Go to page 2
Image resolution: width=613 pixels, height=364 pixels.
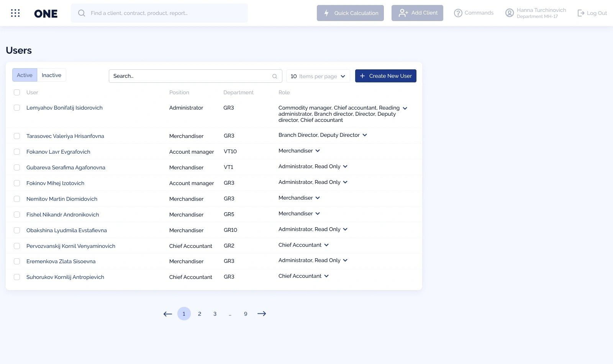coord(200,314)
